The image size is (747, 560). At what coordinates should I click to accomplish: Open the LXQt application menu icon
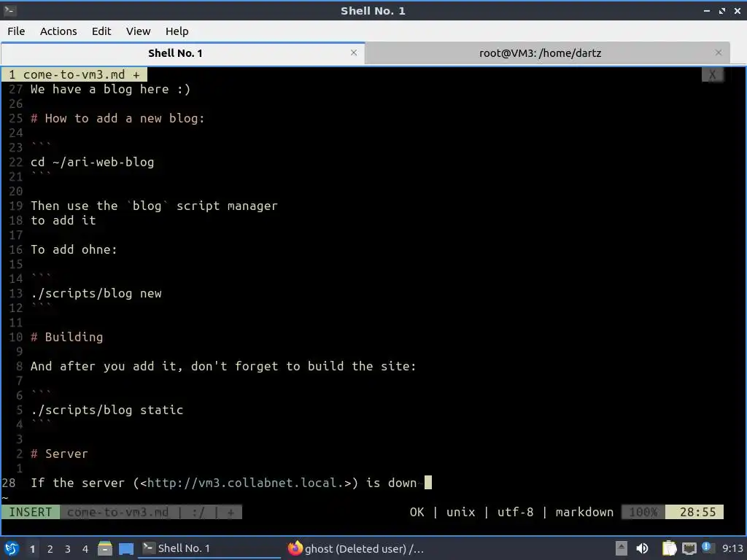point(12,548)
